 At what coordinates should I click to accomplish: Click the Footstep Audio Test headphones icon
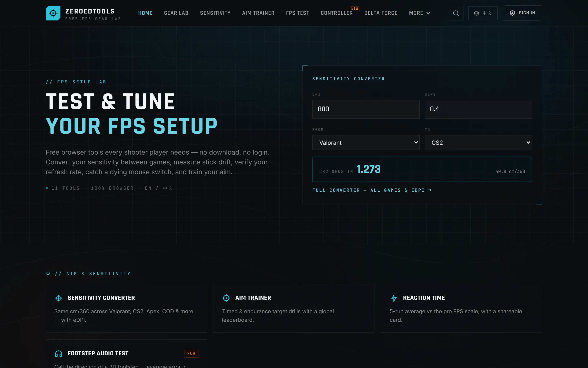click(59, 354)
